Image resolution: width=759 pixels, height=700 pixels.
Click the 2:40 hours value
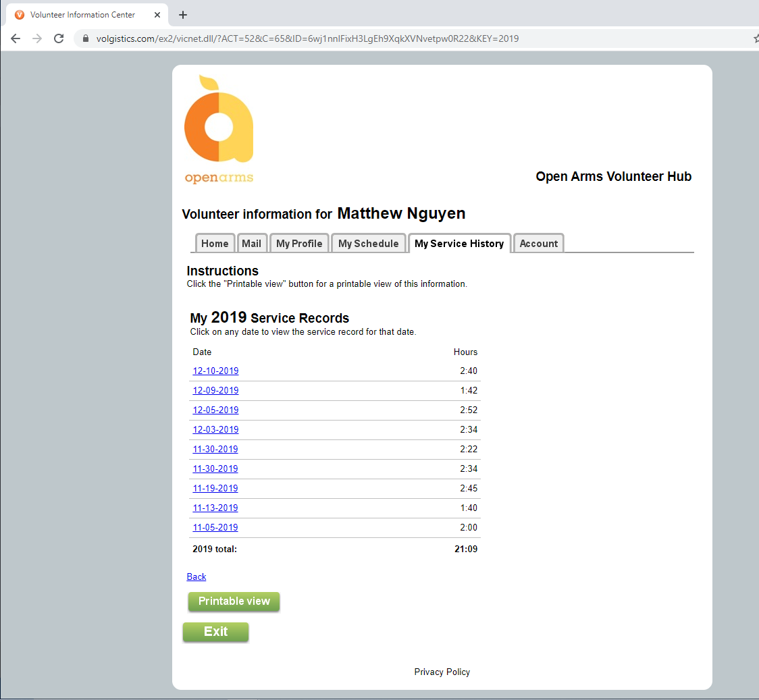pyautogui.click(x=469, y=371)
